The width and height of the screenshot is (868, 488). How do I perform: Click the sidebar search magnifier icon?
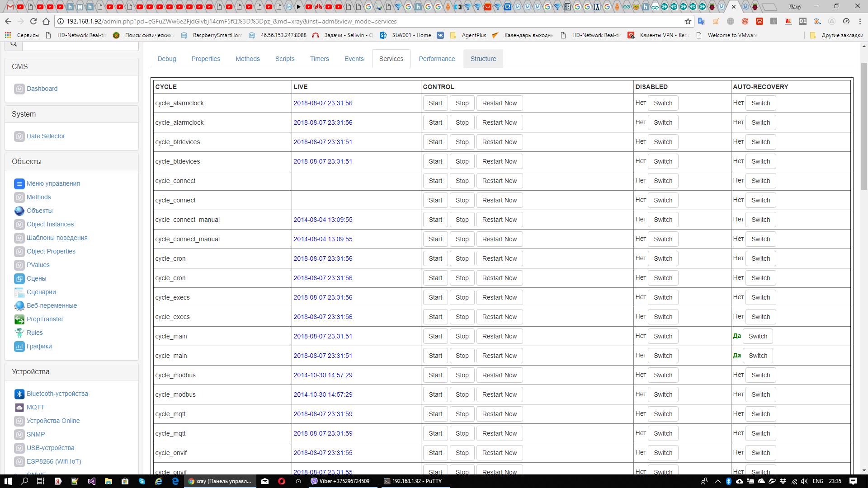coord(14,44)
